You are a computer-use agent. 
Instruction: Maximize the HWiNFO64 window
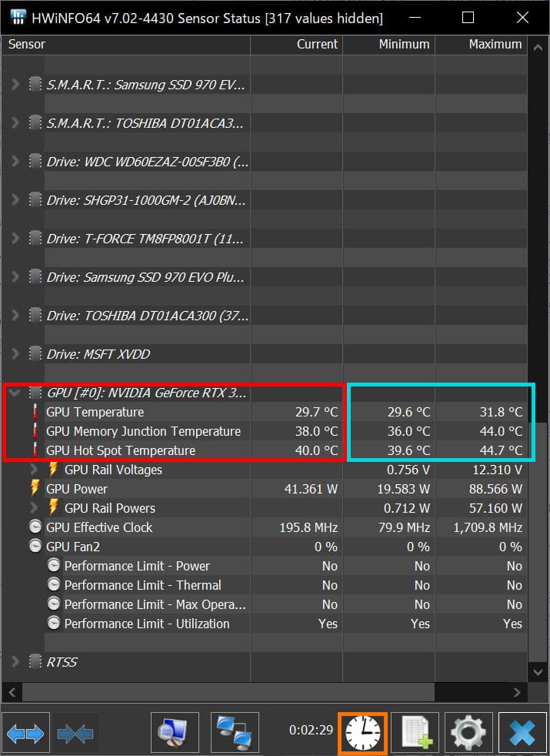pyautogui.click(x=468, y=18)
